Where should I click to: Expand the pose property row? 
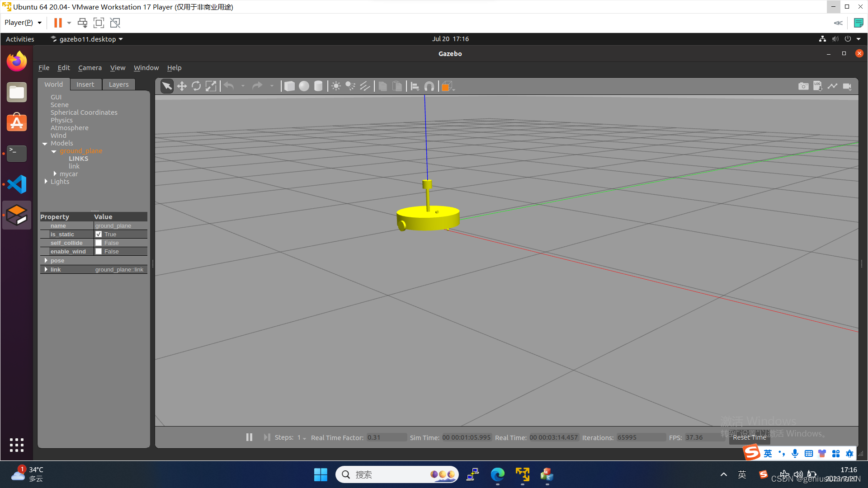pyautogui.click(x=46, y=261)
